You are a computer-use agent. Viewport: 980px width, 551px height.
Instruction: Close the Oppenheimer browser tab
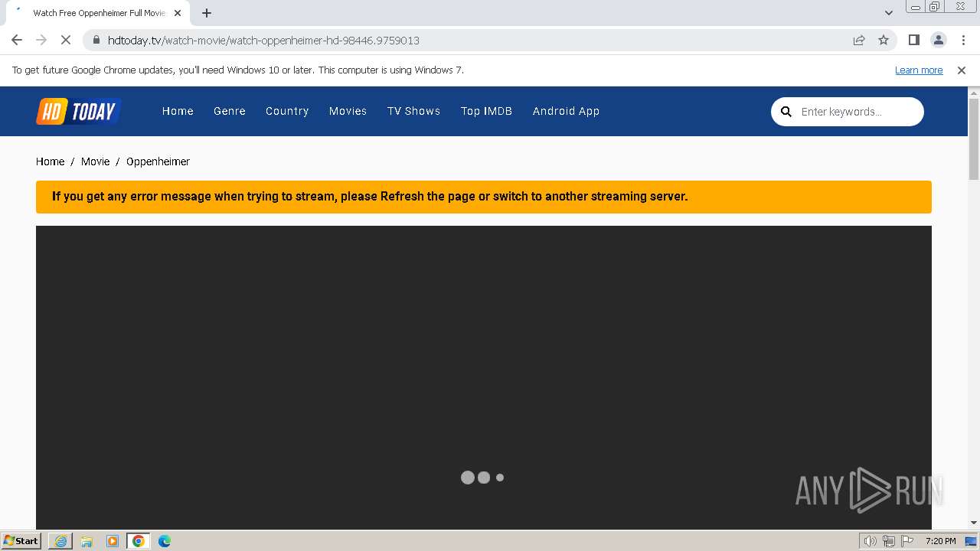[178, 13]
